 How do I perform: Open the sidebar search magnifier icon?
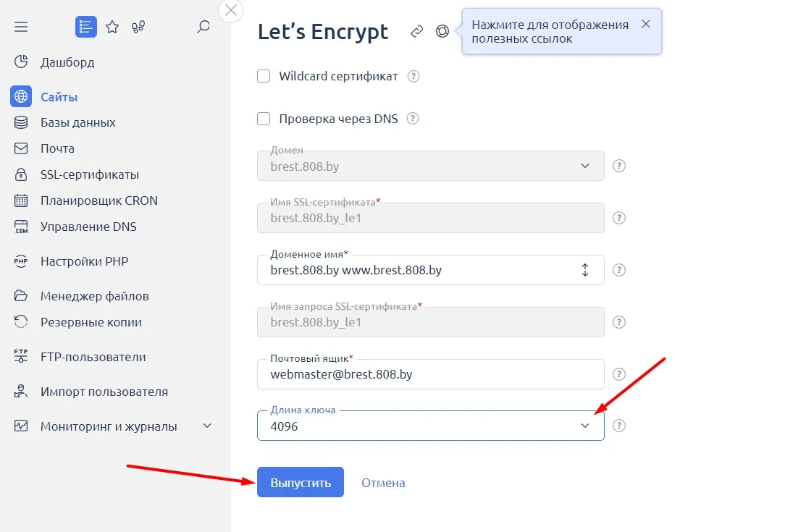[203, 27]
